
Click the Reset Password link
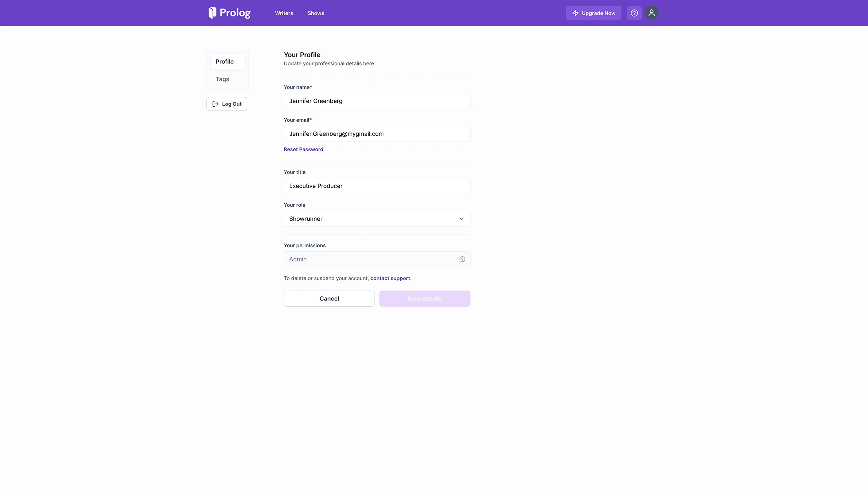click(303, 150)
